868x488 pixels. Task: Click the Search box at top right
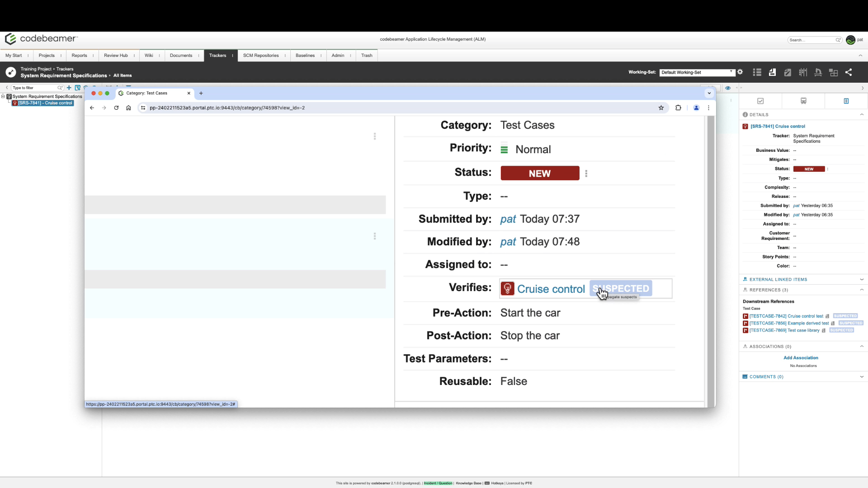pyautogui.click(x=815, y=40)
